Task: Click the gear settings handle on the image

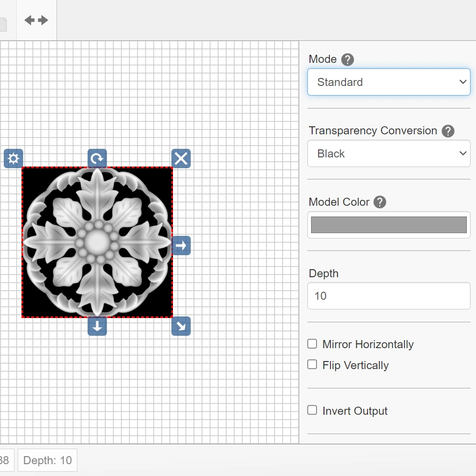Action: click(13, 158)
